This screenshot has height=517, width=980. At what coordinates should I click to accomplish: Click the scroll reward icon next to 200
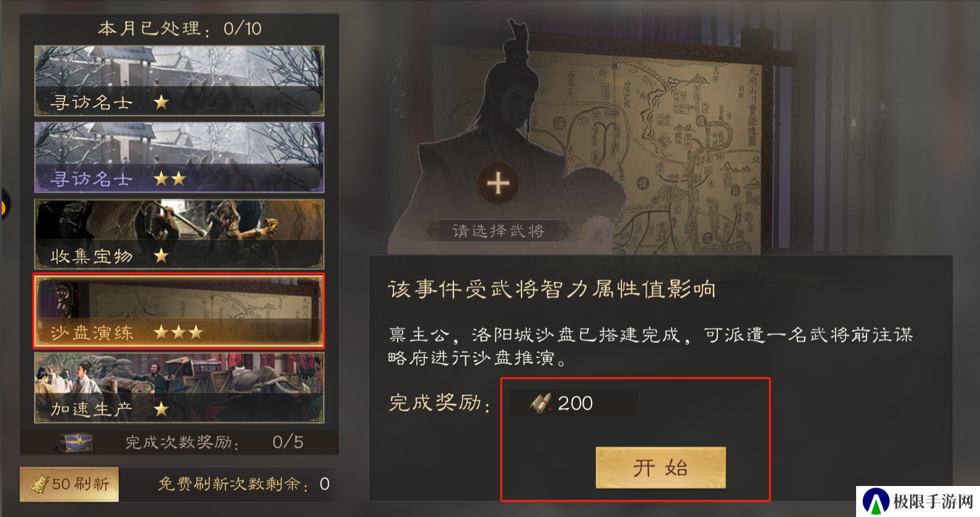pyautogui.click(x=541, y=404)
